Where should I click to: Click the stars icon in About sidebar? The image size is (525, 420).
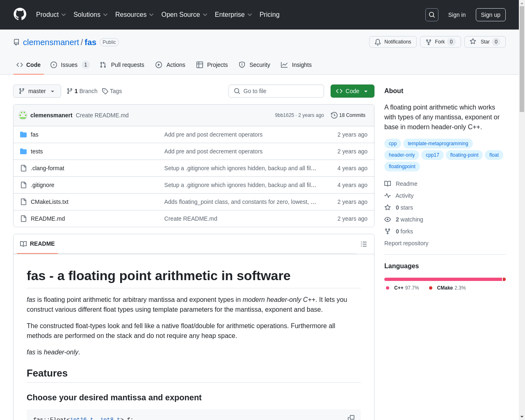click(388, 208)
